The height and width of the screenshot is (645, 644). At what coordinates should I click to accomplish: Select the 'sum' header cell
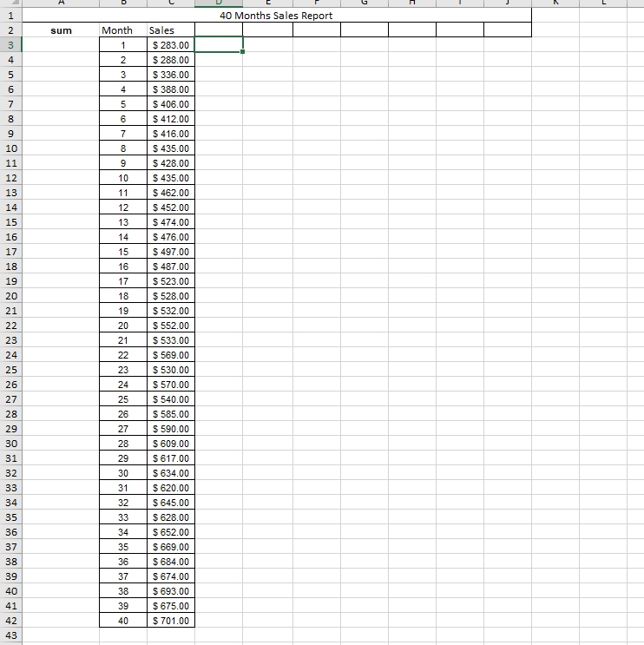coord(61,30)
